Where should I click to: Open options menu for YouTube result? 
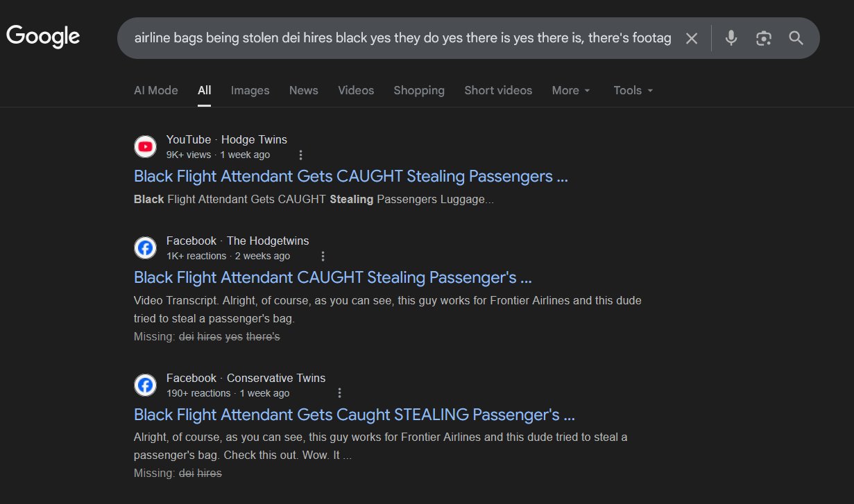300,155
